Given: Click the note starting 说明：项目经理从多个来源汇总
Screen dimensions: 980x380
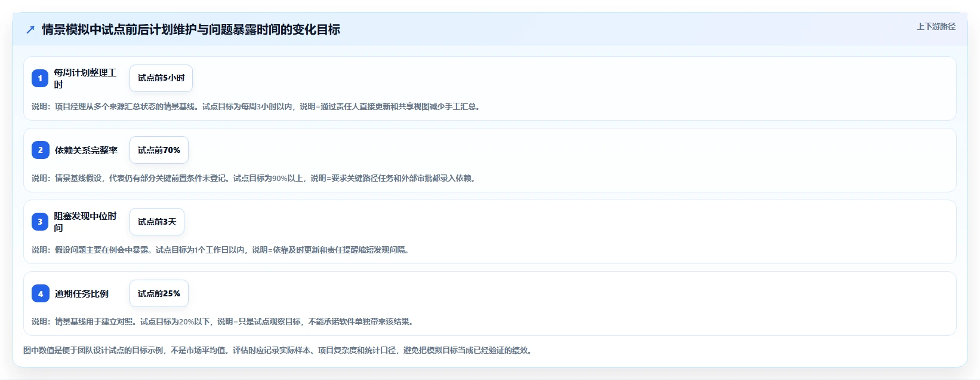Looking at the screenshot, I should point(257,106).
